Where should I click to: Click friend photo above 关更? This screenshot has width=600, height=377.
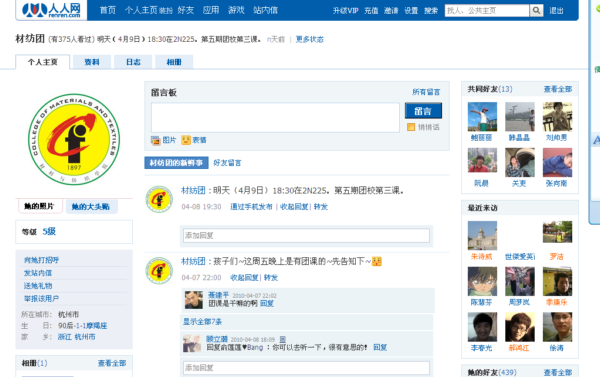[x=520, y=163]
